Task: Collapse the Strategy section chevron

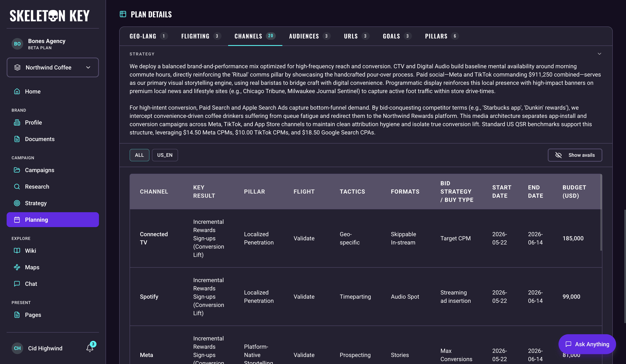Action: click(x=600, y=54)
